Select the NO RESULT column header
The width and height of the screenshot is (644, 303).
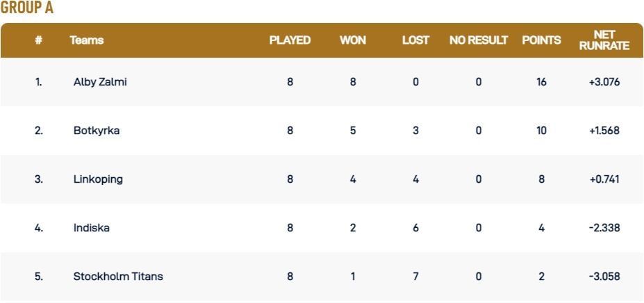[x=479, y=40]
